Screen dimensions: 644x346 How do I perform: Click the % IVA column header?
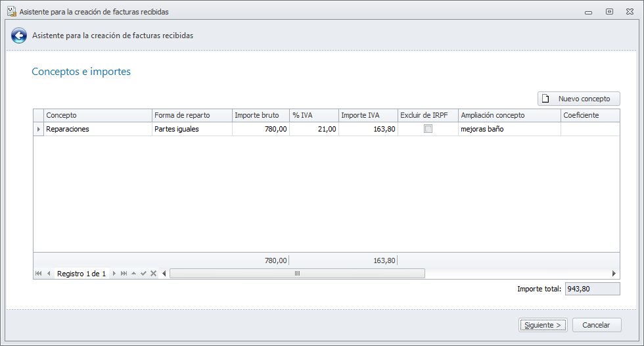(x=314, y=116)
